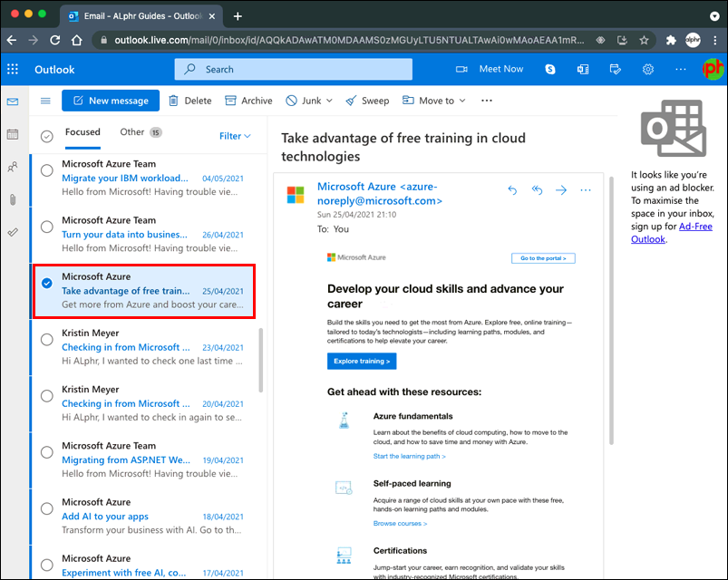Screen dimensions: 728x580
Task: Open the Microsoft apps launcher grid
Action: [13, 70]
